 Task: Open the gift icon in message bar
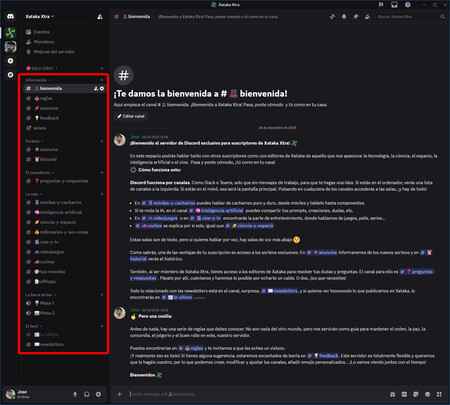coord(393,394)
